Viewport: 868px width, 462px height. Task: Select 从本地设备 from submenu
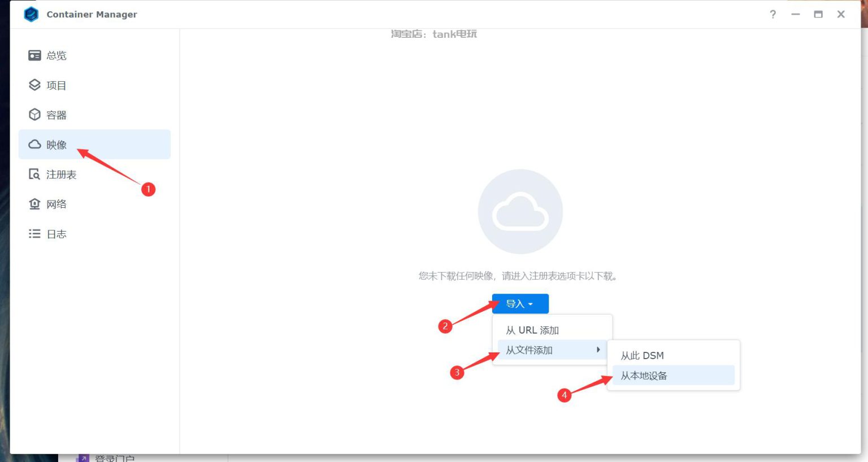tap(644, 376)
